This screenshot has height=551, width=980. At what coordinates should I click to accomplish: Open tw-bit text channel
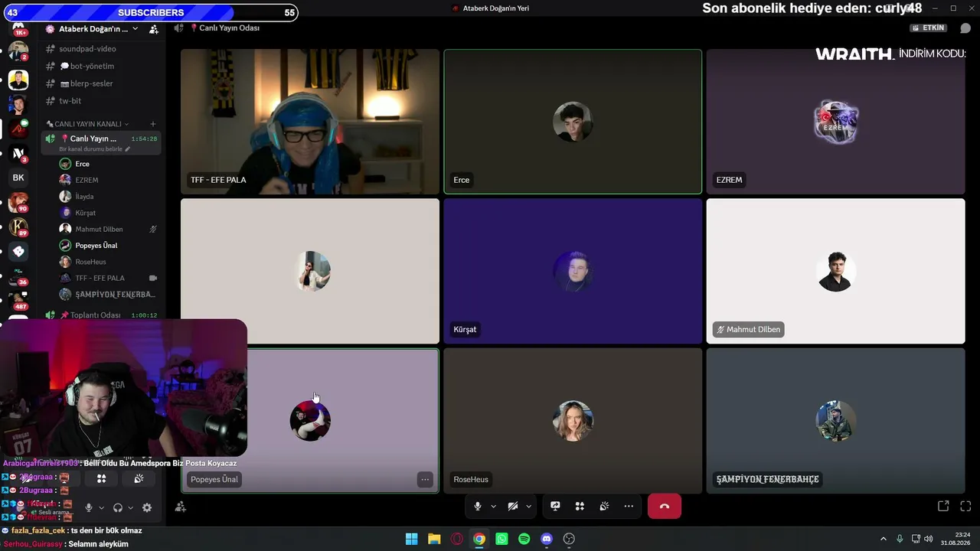(101, 101)
